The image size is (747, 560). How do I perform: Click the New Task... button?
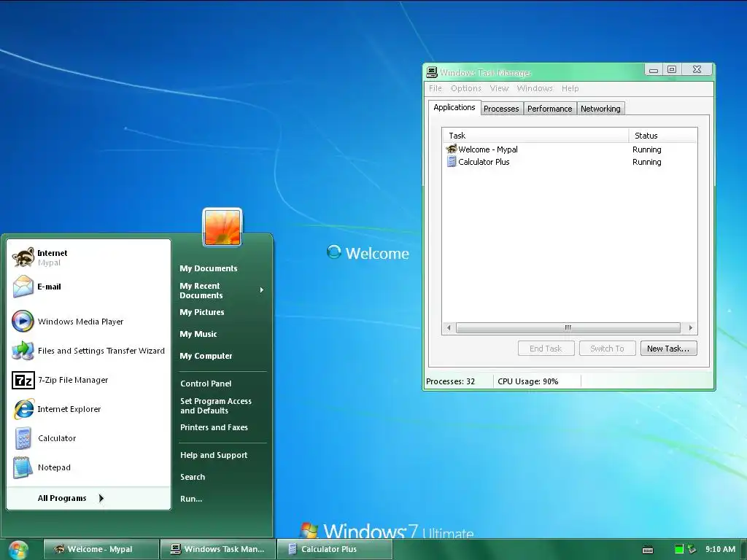click(x=668, y=349)
